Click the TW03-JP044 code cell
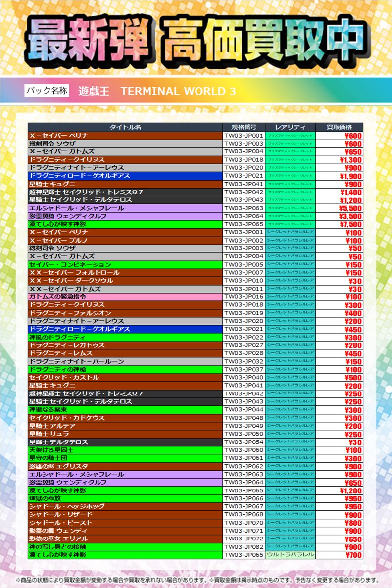Image resolution: width=392 pixels, height=588 pixels. pos(244,409)
